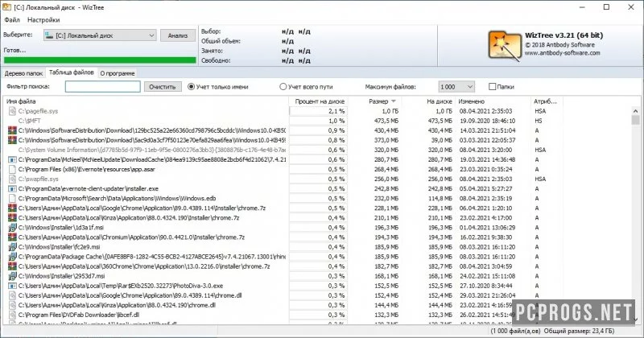Click the icon of PhotoDiva-3.0.exe
Screen dimensions: 644x338
coord(12,286)
